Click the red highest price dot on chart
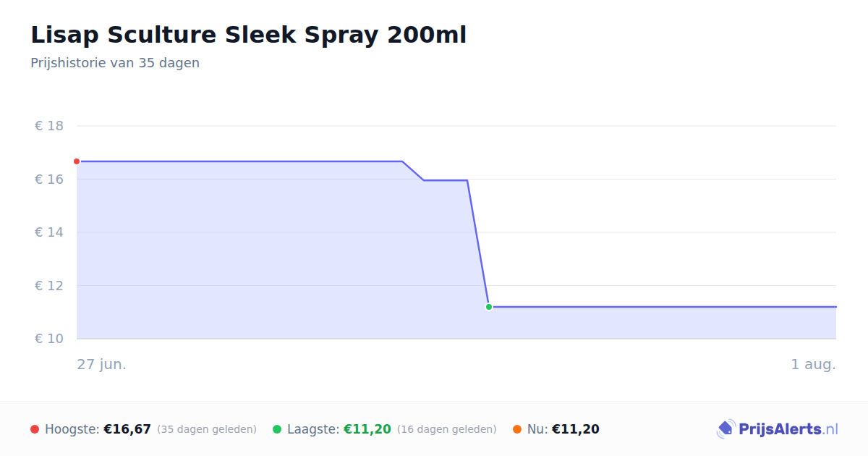Screen dimensions: 868x456 tap(77, 161)
